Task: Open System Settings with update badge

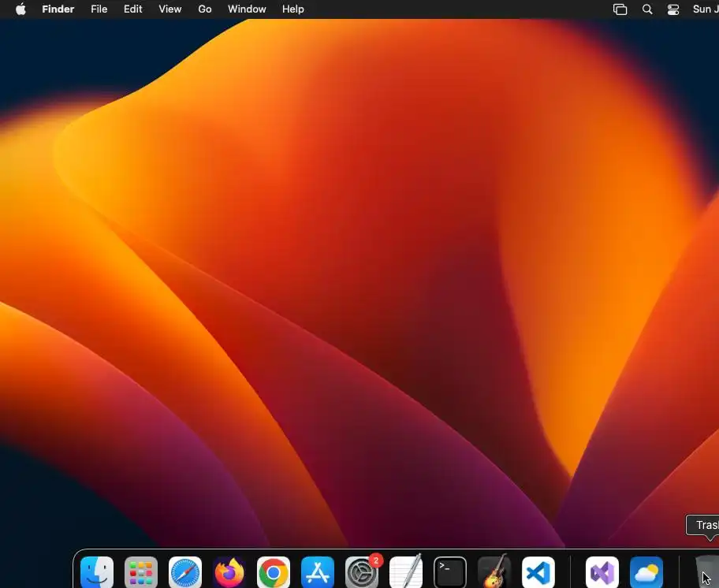Action: pyautogui.click(x=362, y=572)
